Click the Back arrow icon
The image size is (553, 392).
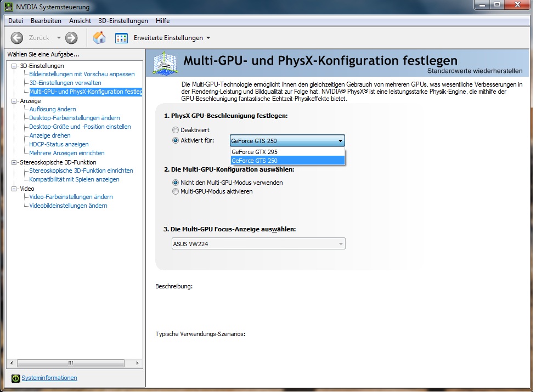point(16,38)
